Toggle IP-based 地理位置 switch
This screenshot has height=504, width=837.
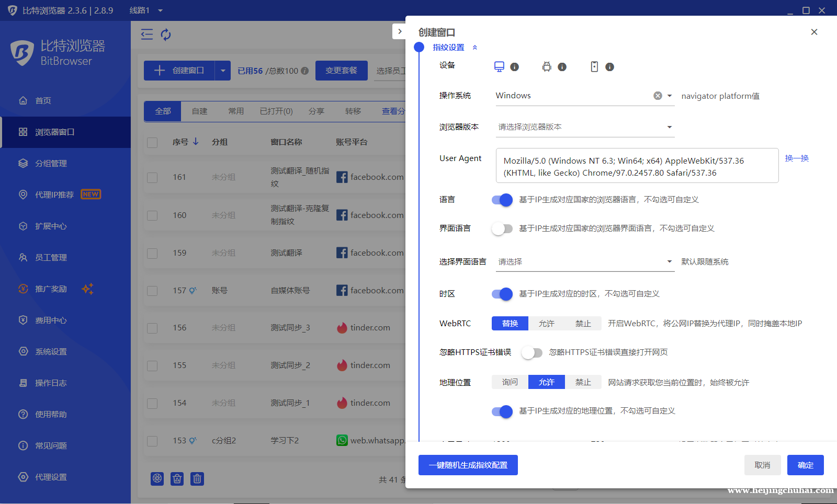click(x=502, y=411)
